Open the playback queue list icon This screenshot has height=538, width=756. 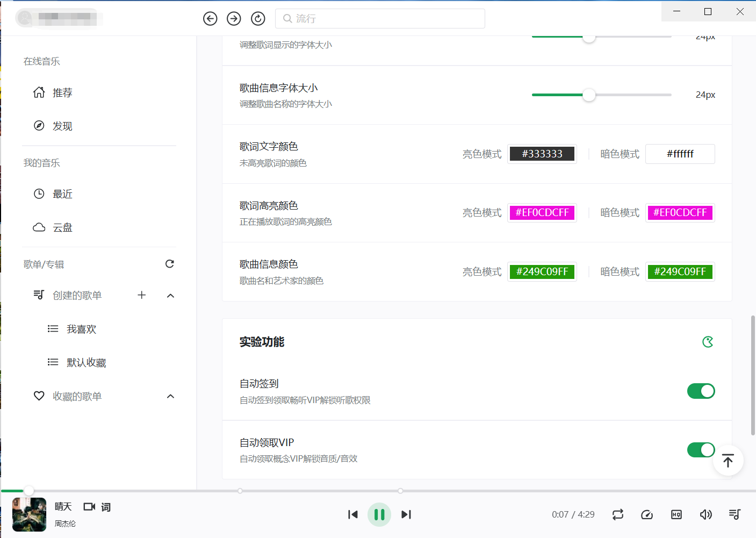[735, 514]
